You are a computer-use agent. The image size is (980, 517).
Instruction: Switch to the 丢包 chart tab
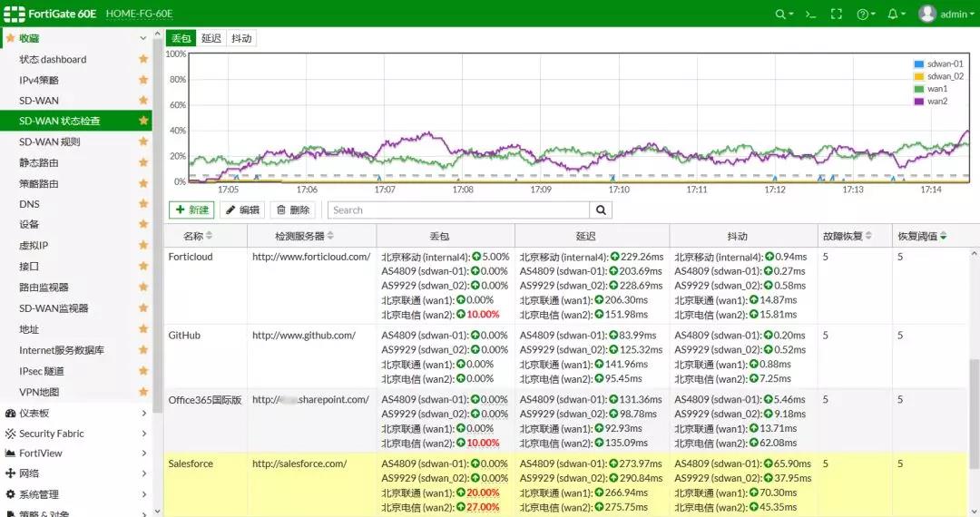pyautogui.click(x=181, y=38)
